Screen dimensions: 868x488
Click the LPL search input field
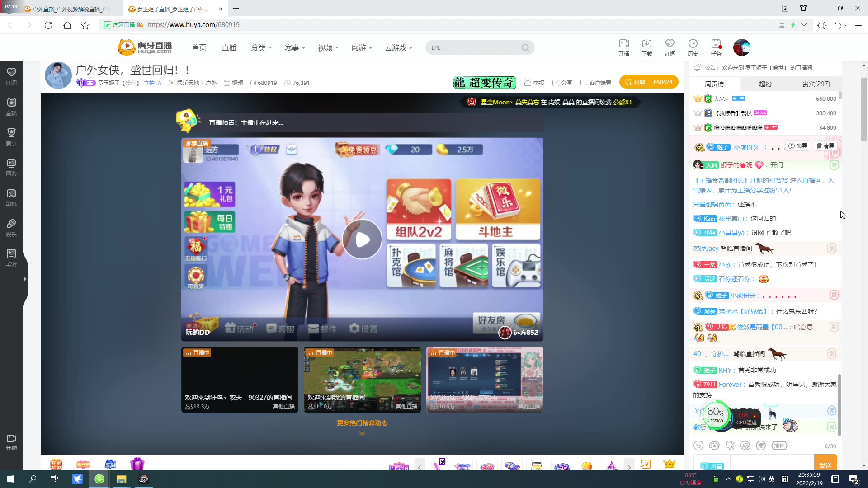[472, 47]
